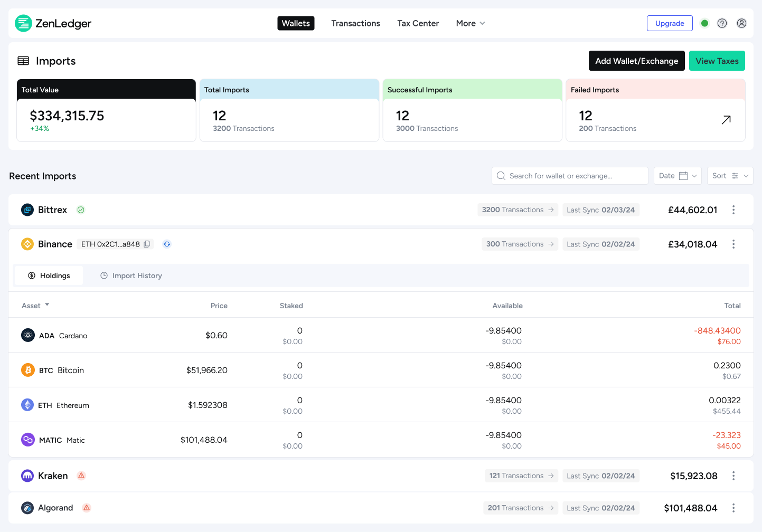The height and width of the screenshot is (532, 762).
Task: Open the Date filter dropdown
Action: click(x=678, y=176)
